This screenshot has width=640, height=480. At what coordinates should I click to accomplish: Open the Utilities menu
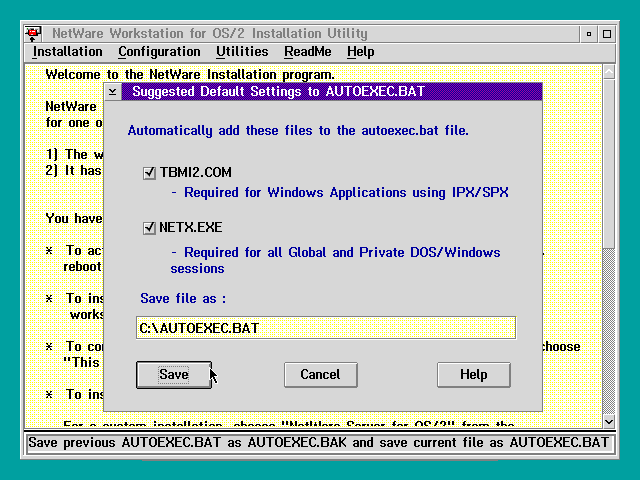click(x=242, y=52)
